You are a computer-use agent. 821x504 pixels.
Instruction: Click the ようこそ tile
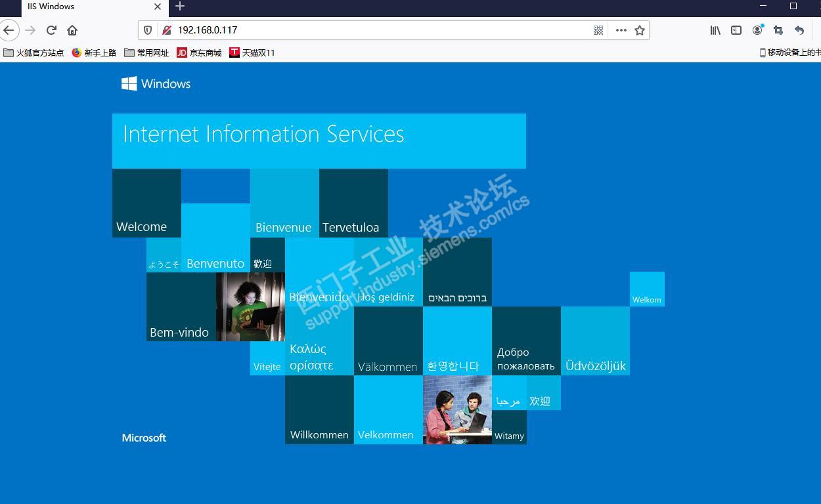click(x=164, y=255)
